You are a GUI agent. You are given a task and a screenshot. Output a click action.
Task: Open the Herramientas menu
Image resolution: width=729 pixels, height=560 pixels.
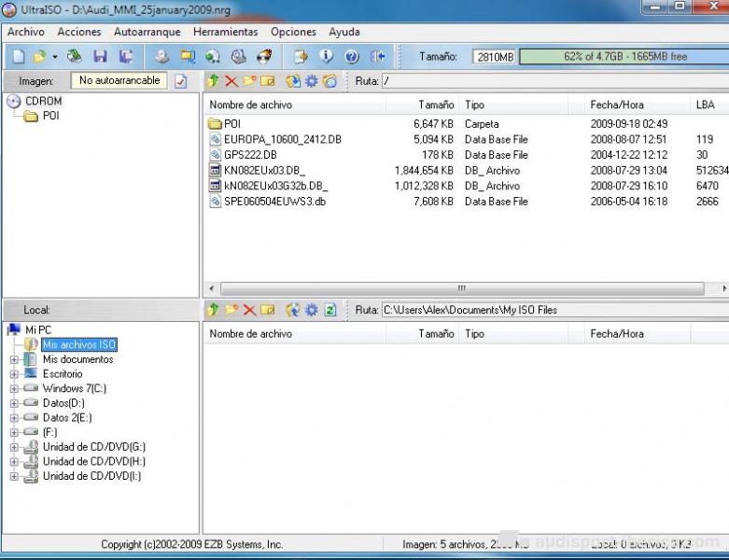[226, 32]
